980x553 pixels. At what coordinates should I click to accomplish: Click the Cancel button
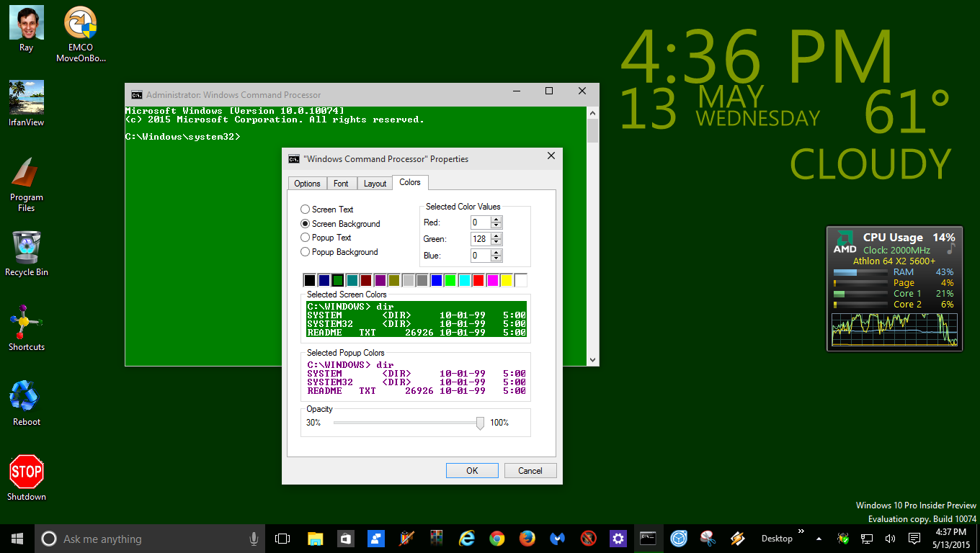tap(530, 470)
